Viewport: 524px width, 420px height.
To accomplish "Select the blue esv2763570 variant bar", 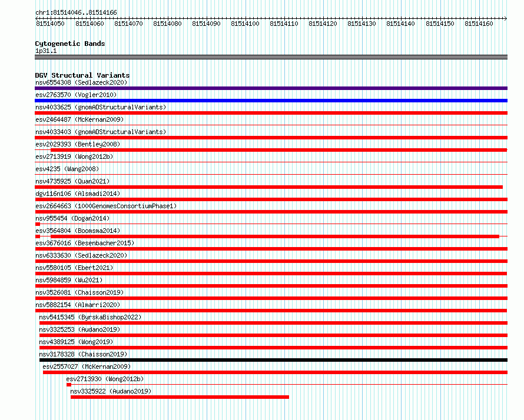I will pos(271,101).
